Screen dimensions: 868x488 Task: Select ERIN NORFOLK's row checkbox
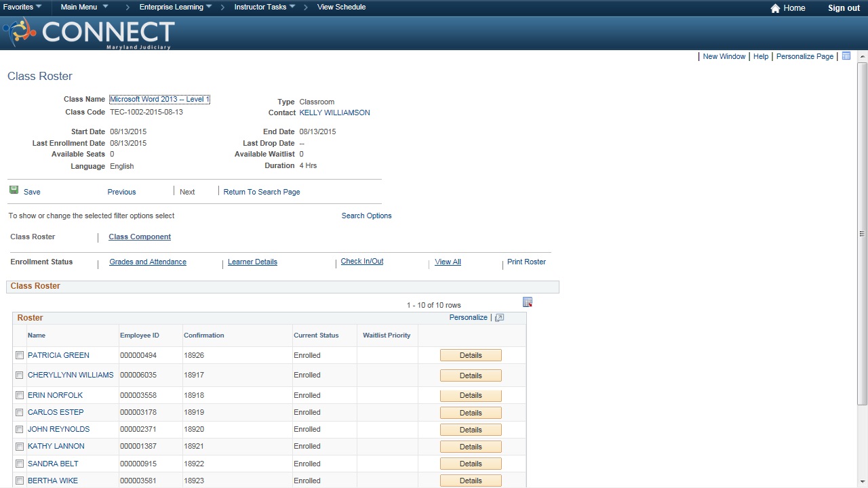click(20, 395)
